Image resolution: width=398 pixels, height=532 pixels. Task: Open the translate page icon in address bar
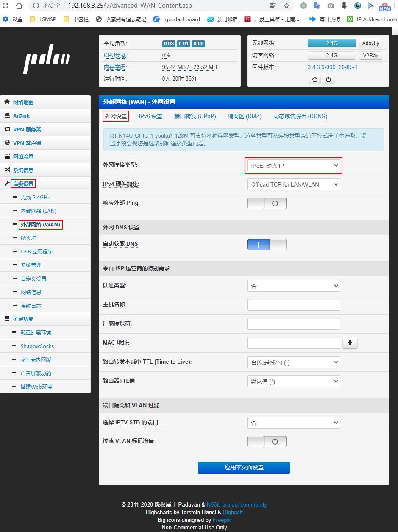(x=273, y=6)
